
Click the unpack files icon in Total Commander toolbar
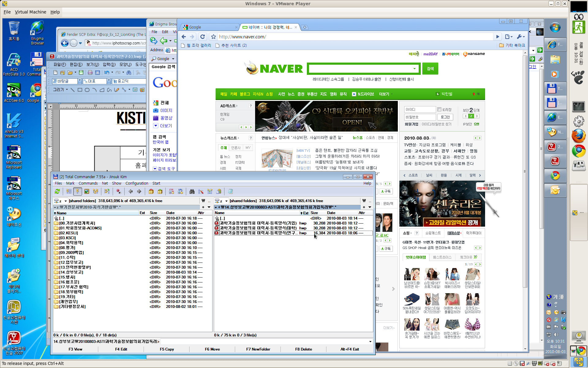point(160,192)
